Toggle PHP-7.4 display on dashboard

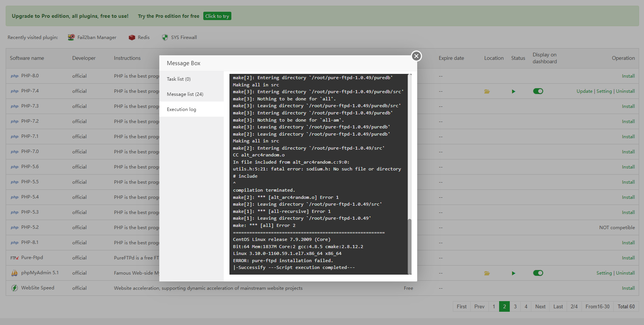pyautogui.click(x=538, y=91)
